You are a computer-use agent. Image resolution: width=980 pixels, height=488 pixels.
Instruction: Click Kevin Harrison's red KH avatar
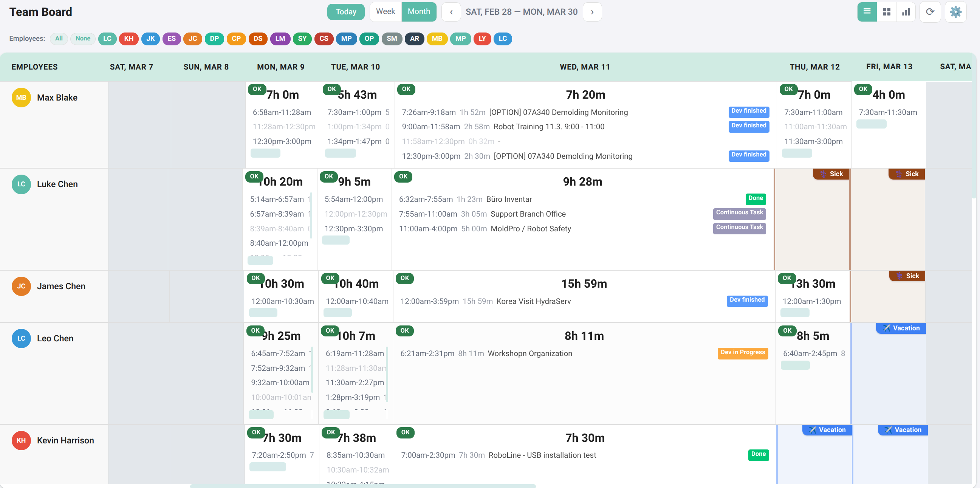(21, 440)
